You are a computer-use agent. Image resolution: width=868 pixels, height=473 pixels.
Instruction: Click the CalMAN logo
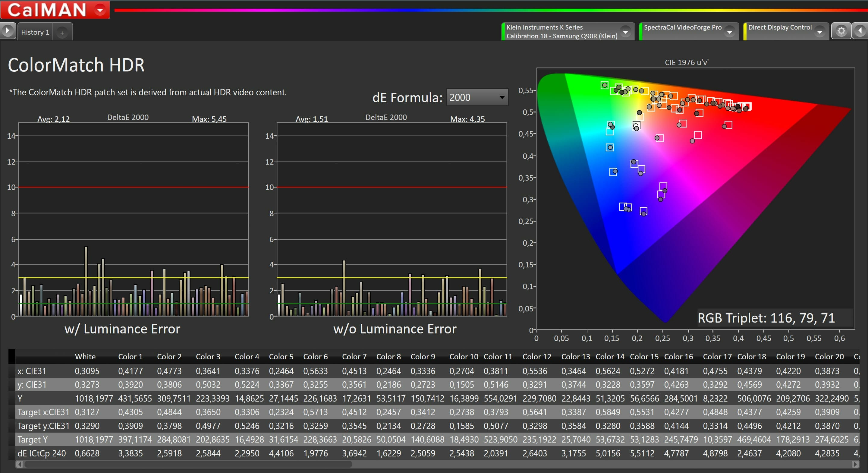tap(47, 10)
